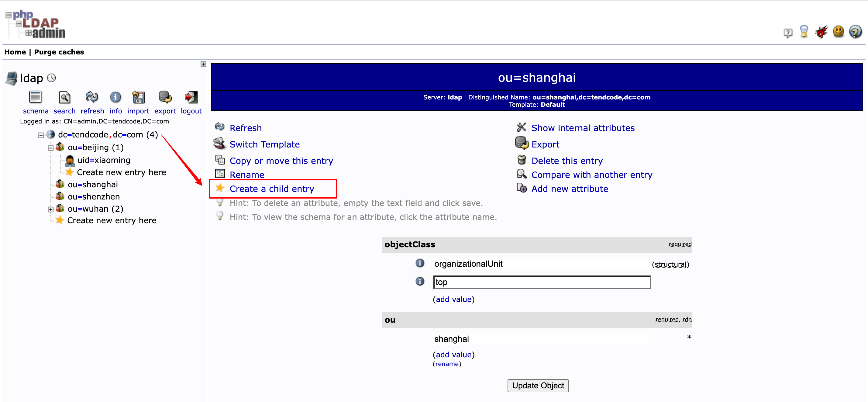Image resolution: width=868 pixels, height=402 pixels.
Task: Click Show internal attributes link
Action: pyautogui.click(x=583, y=128)
